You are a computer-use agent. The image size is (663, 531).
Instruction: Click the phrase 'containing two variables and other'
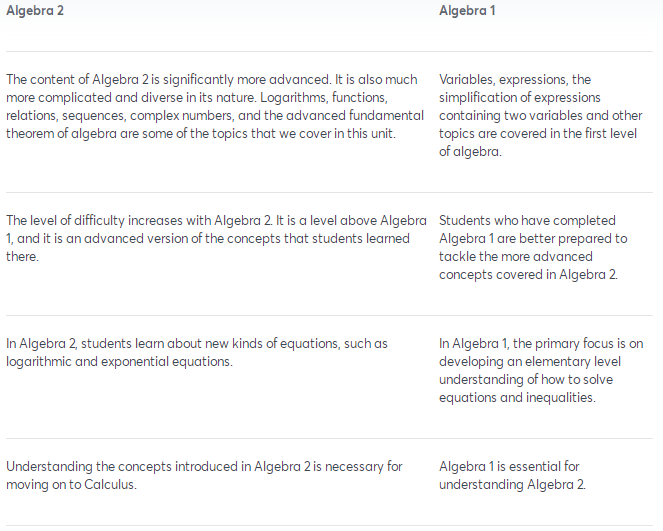(x=540, y=116)
